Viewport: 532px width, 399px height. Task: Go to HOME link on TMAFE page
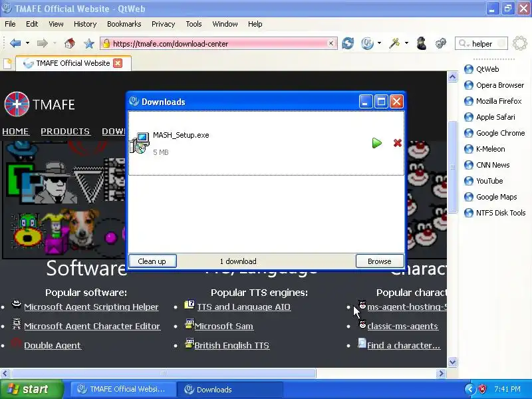[x=15, y=131]
